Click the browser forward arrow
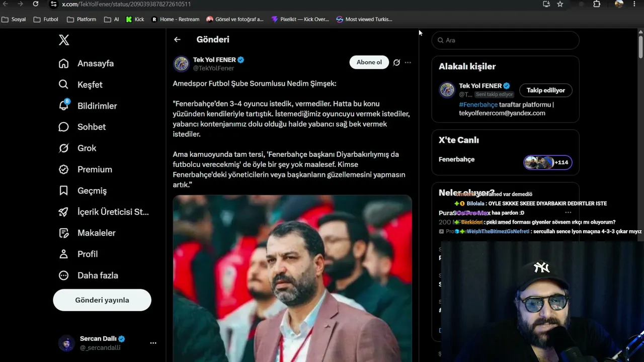The height and width of the screenshot is (362, 644). 21,4
